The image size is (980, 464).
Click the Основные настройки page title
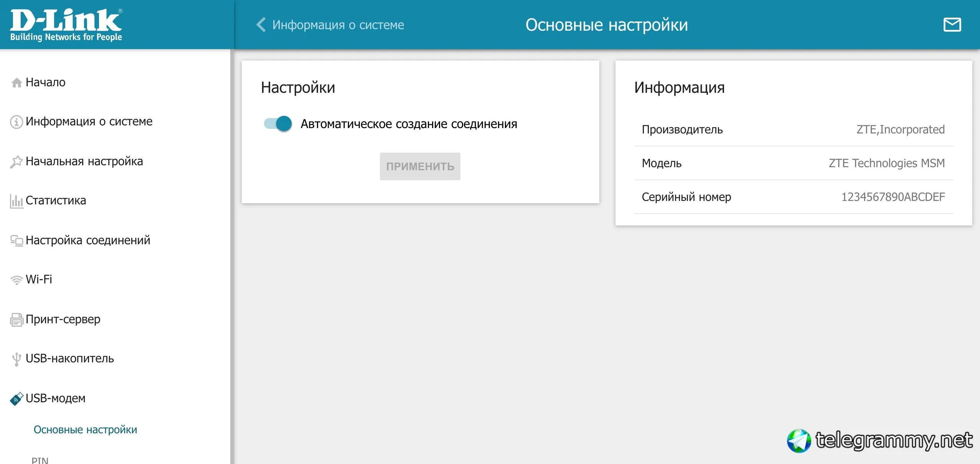point(607,25)
